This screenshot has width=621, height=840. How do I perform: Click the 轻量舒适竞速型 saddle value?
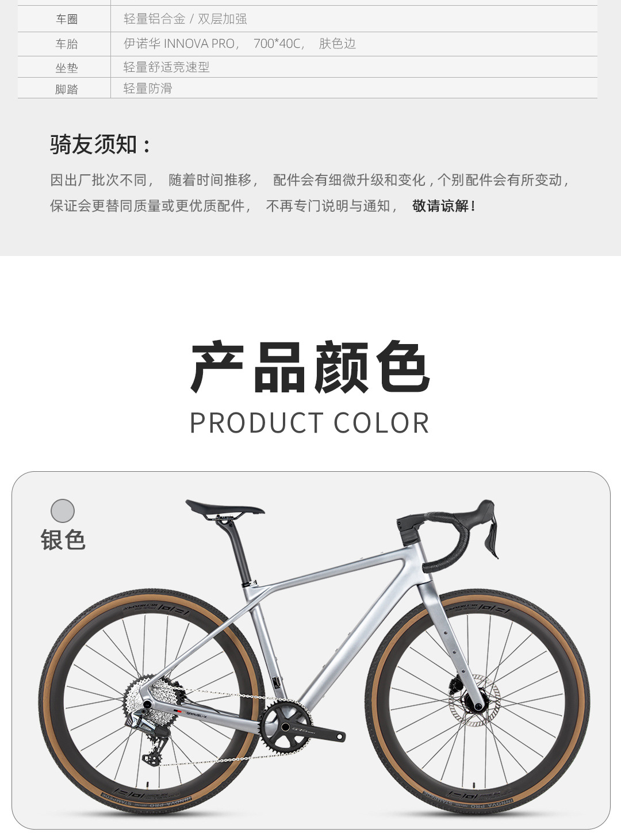tap(167, 67)
